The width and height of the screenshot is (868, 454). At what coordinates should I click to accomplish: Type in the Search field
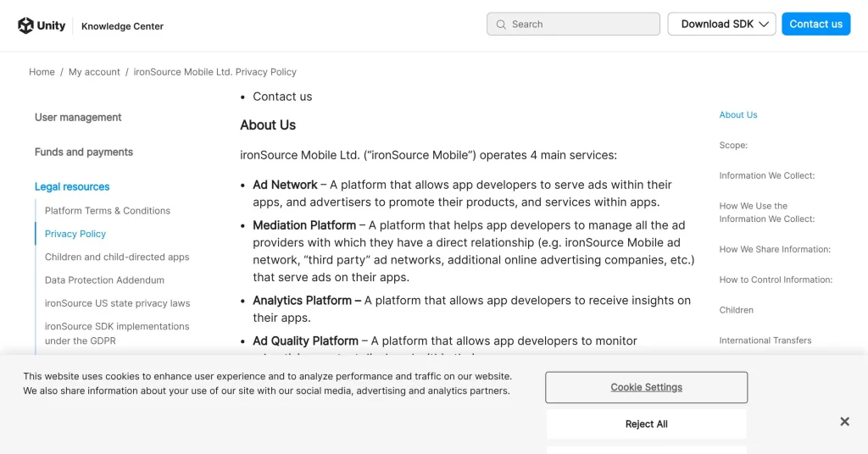click(581, 25)
